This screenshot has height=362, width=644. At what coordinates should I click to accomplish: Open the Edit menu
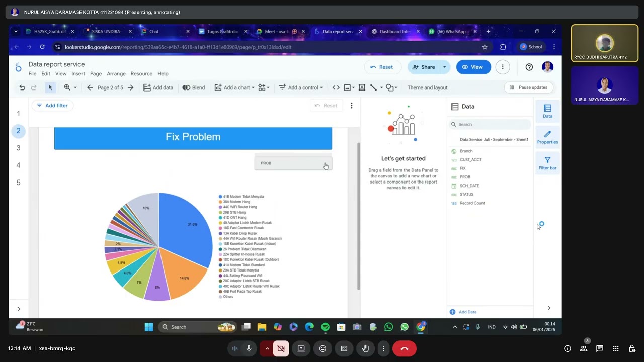point(46,73)
